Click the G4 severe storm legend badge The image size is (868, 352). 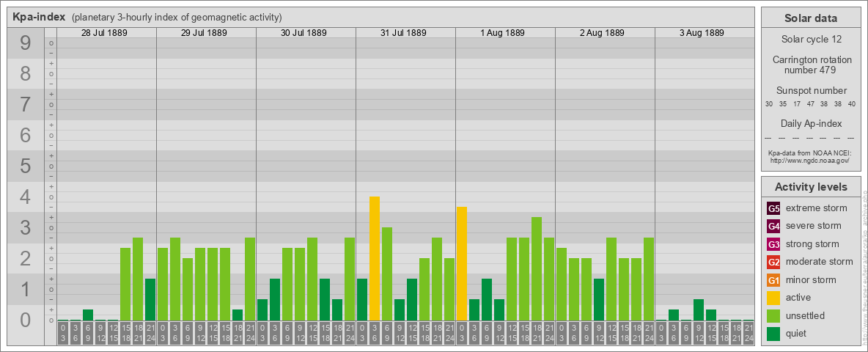774,227
